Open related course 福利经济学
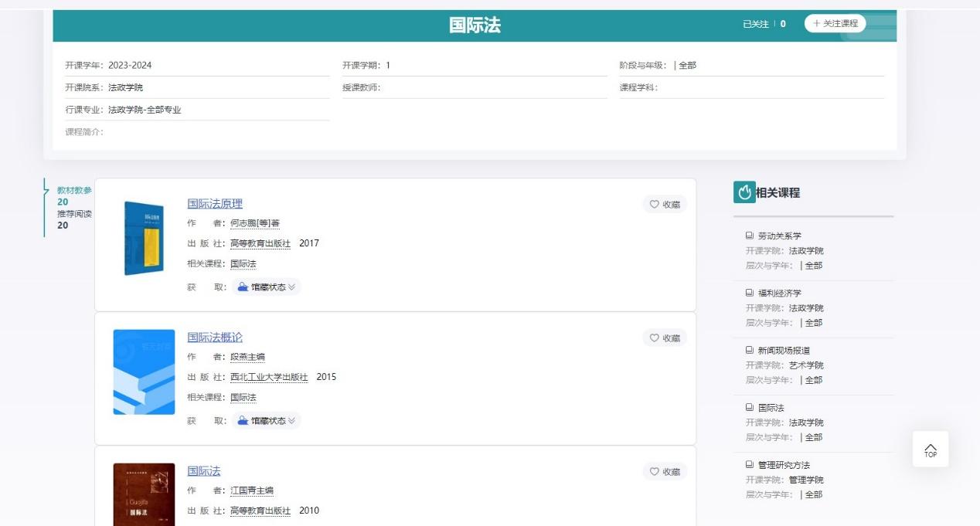The image size is (980, 526). pyautogui.click(x=780, y=294)
